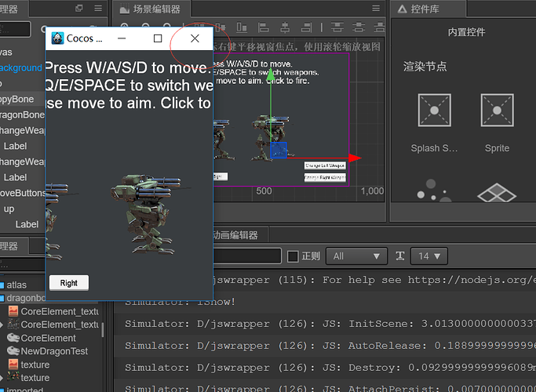
Task: Open the All log level dropdown
Action: pos(356,256)
